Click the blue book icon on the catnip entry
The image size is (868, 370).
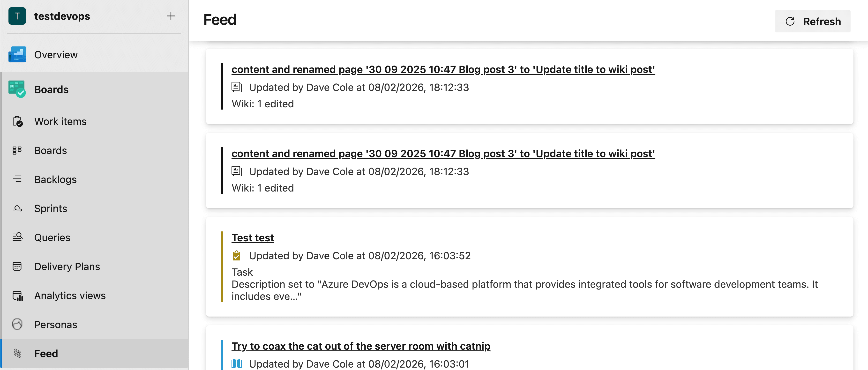(237, 364)
